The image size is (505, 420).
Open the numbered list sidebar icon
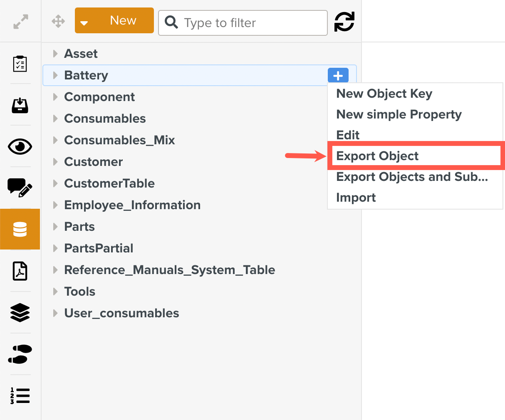(20, 395)
